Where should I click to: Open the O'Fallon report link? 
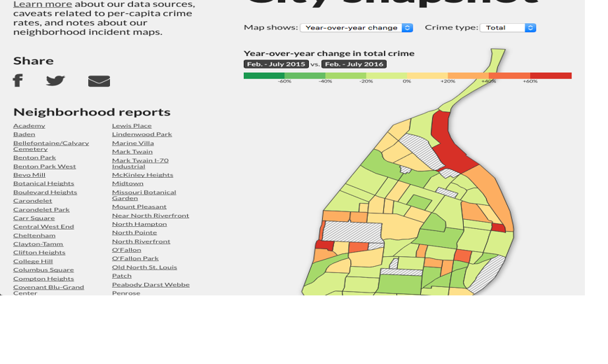pos(126,250)
